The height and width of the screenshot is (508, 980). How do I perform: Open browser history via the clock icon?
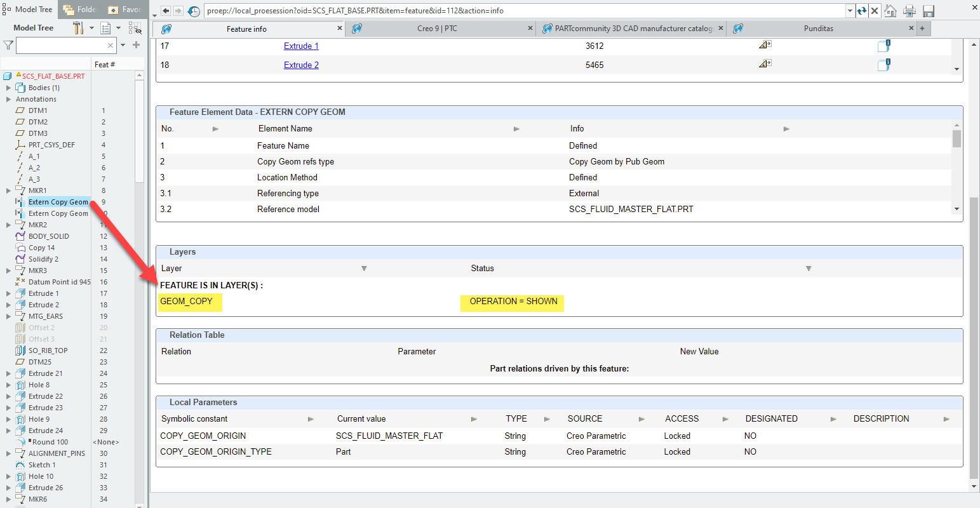[x=194, y=10]
